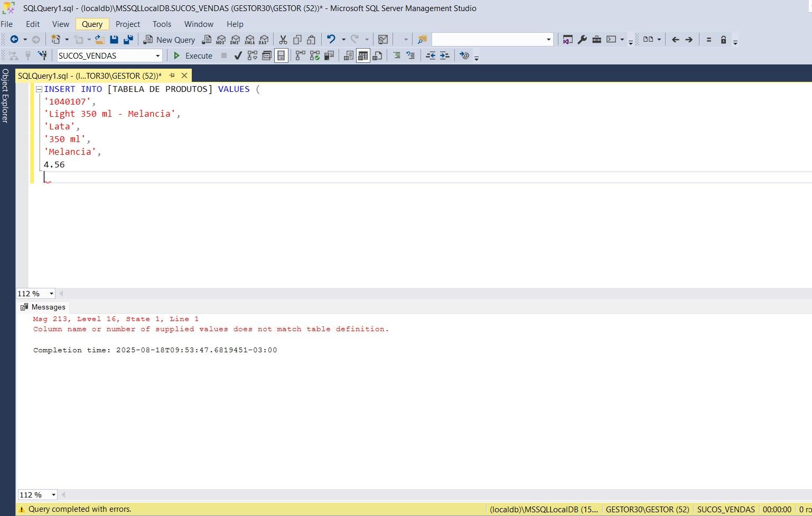Viewport: 812px width, 516px height.
Task: Click the Copy icon
Action: 297,40
